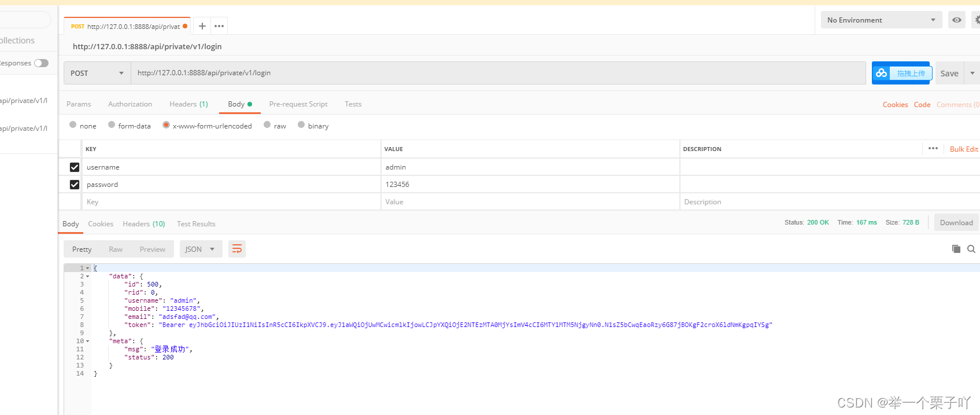Click the three-dot column options icon
980x415 pixels.
pyautogui.click(x=933, y=149)
